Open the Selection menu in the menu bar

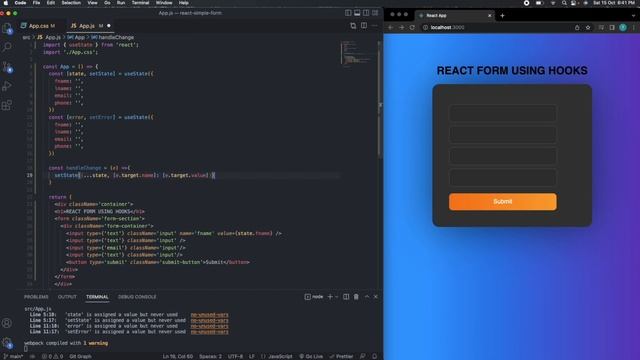coord(71,3)
